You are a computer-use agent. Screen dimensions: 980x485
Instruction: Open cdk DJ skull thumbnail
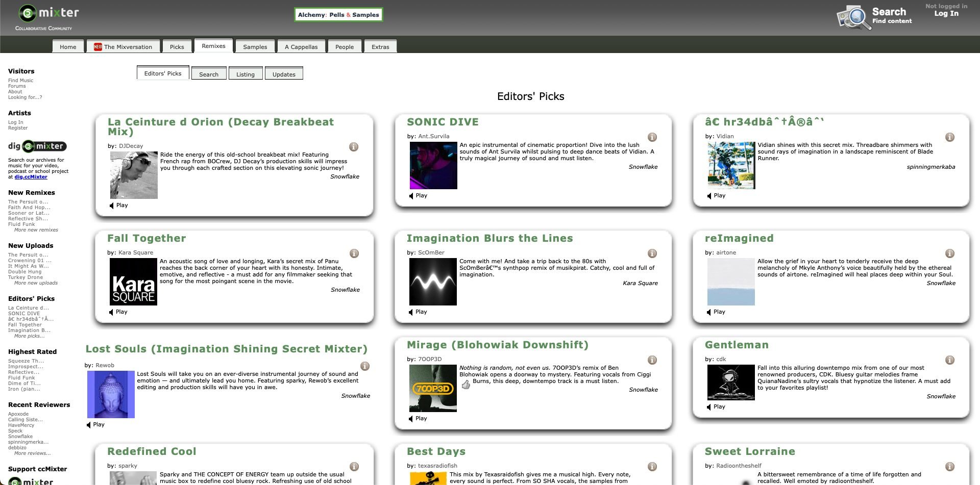point(731,382)
